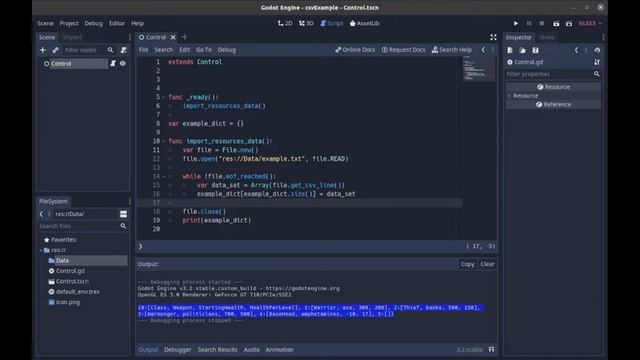
Task: Open the top Debug menu
Action: coord(93,23)
